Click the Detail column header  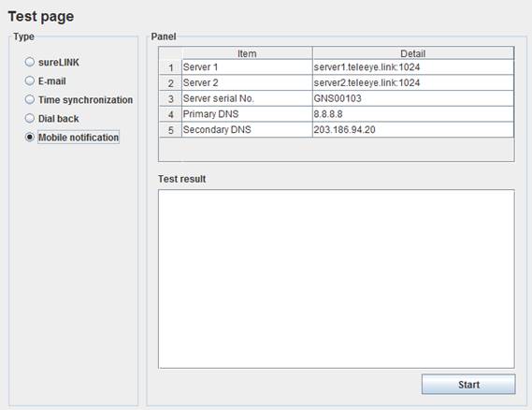(x=413, y=53)
